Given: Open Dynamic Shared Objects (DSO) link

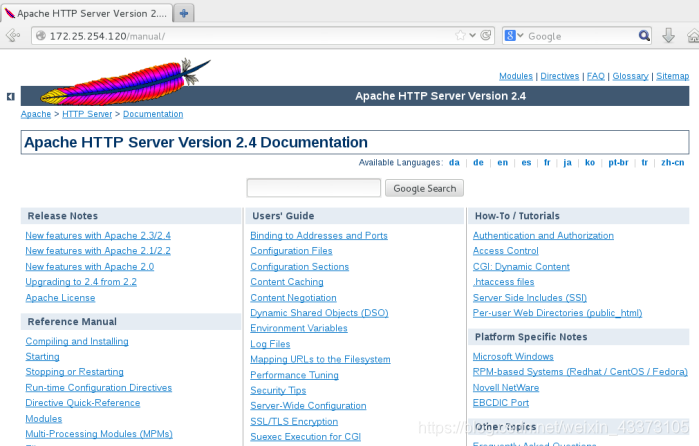Looking at the screenshot, I should pyautogui.click(x=319, y=313).
